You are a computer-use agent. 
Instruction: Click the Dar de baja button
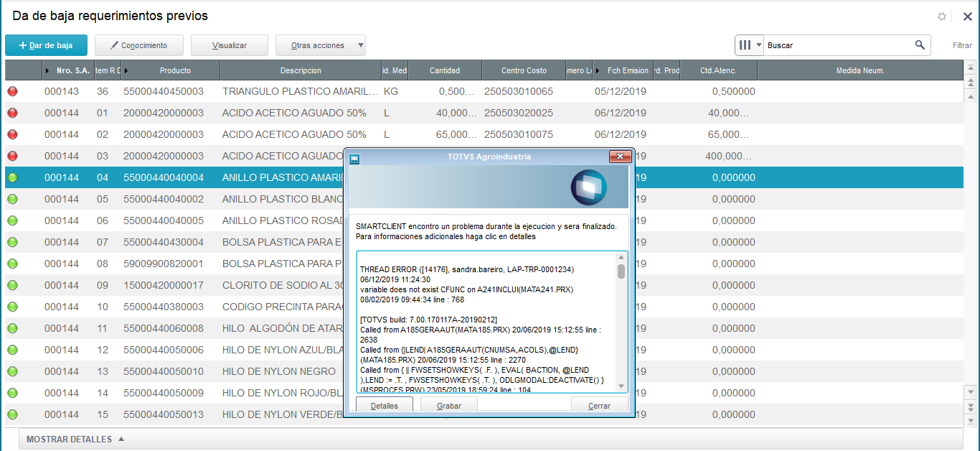tap(46, 45)
